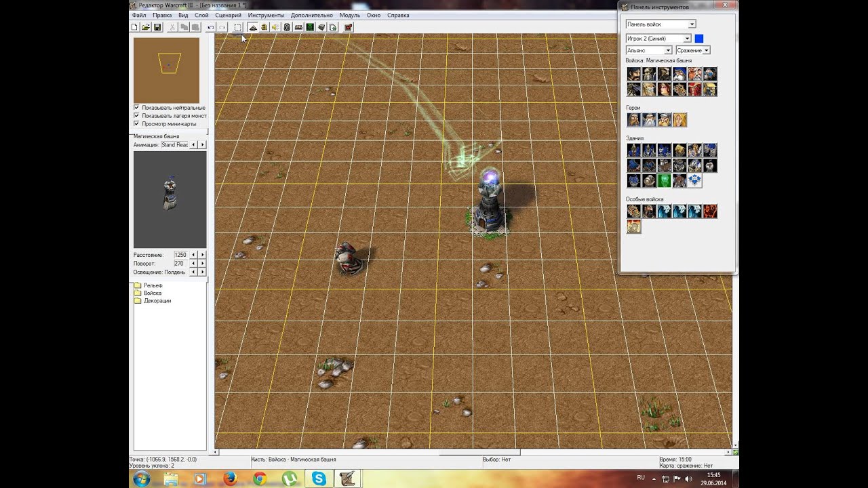The image size is (868, 488).
Task: Open the Сценарий menu
Action: pos(228,15)
